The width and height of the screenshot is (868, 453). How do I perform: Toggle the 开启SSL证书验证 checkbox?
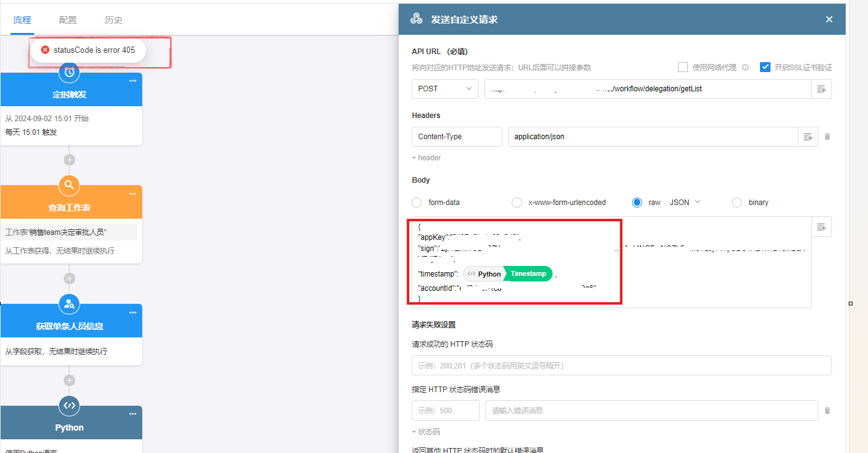click(765, 67)
